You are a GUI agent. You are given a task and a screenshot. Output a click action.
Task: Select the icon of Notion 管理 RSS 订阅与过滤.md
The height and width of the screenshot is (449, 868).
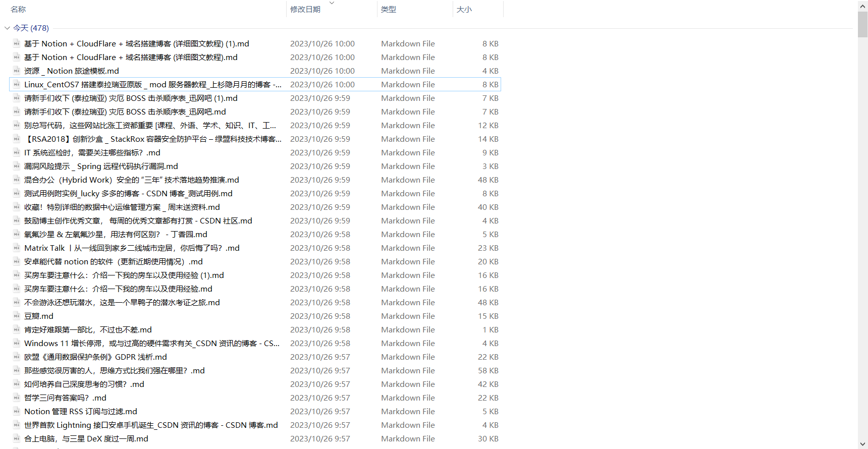[x=17, y=412]
